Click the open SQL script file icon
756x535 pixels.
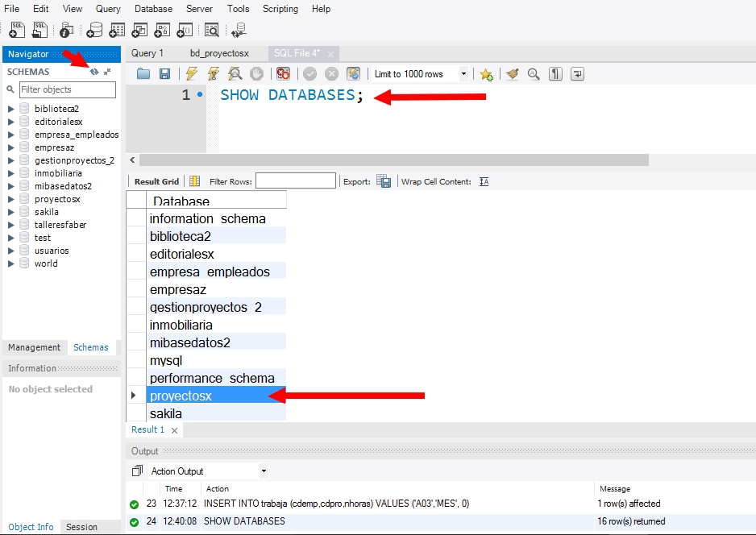coord(39,30)
